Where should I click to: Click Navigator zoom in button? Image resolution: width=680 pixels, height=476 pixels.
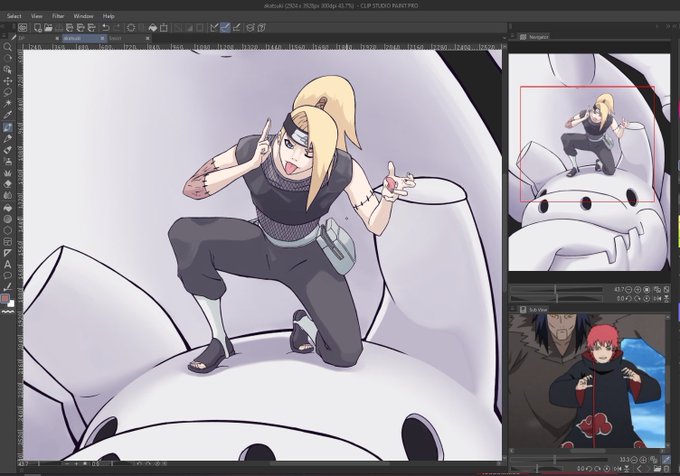(638, 289)
